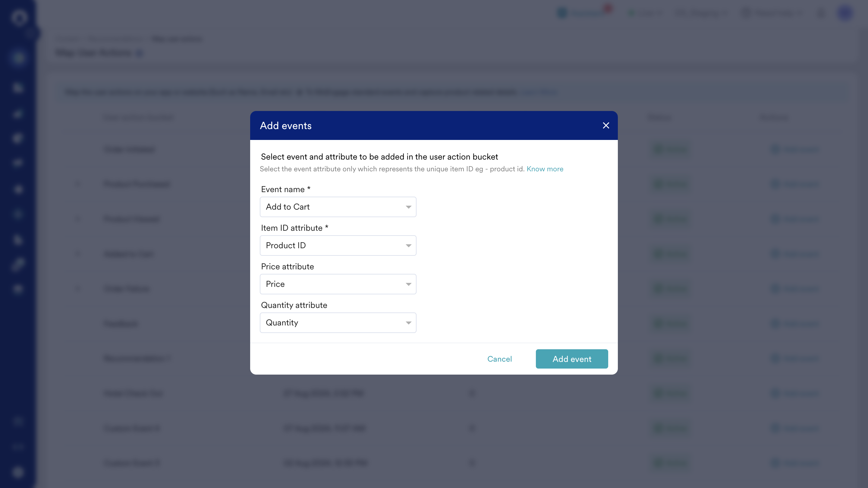Click the info icon beside the page title
Image resolution: width=868 pixels, height=488 pixels.
coord(140,53)
